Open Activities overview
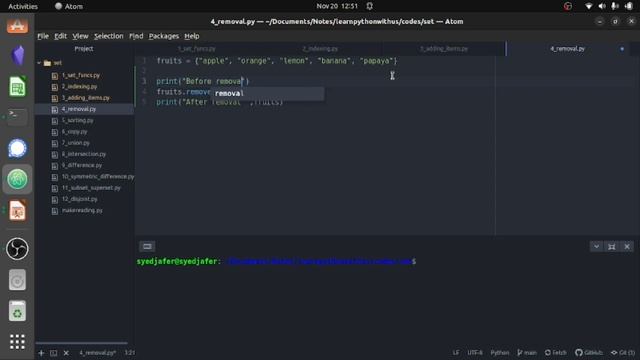The image size is (640, 360). coord(23,6)
